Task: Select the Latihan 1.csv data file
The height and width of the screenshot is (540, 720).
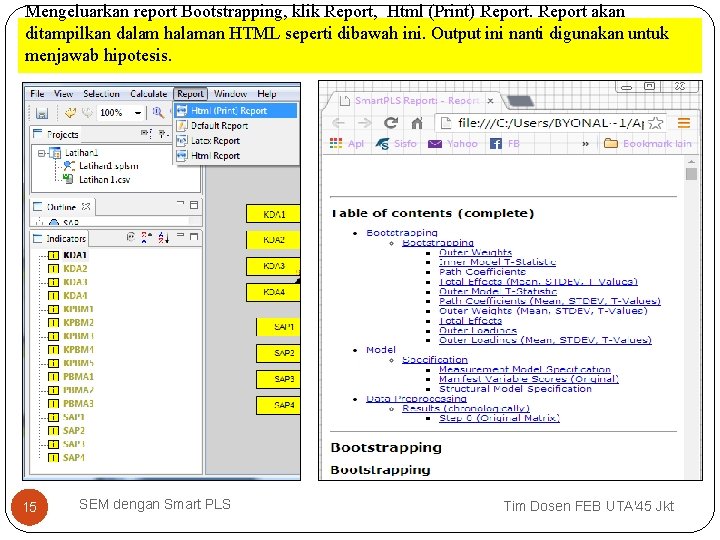Action: [x=104, y=180]
